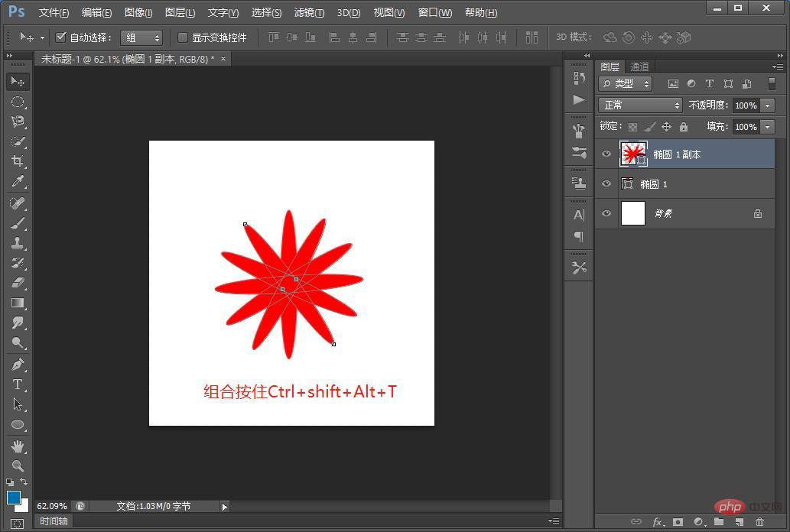Open the layer style fx menu

point(658,522)
